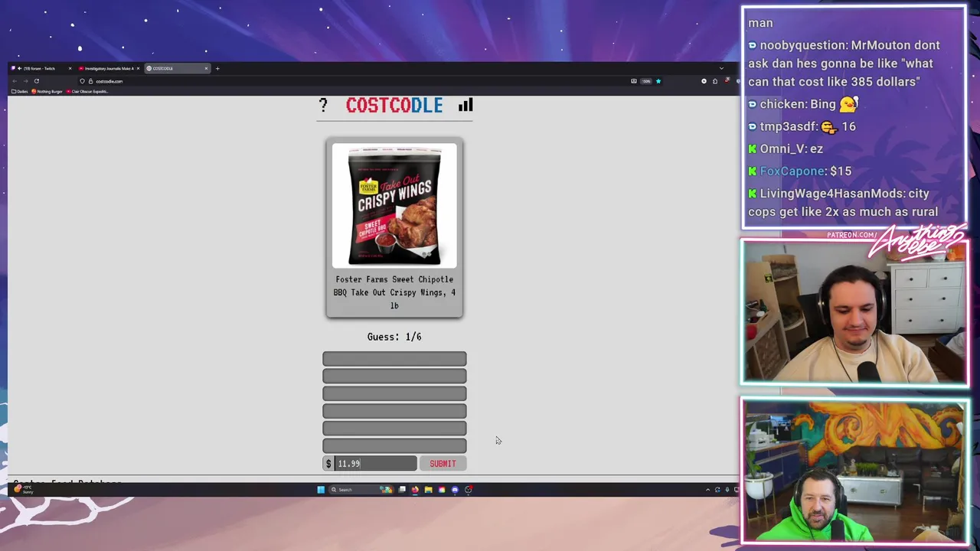The image size is (980, 551).
Task: Close the forsen - Twitch tab
Action: (70, 68)
